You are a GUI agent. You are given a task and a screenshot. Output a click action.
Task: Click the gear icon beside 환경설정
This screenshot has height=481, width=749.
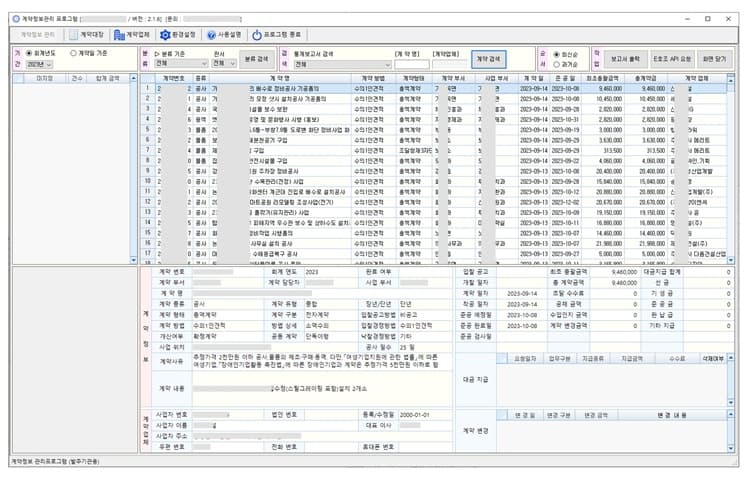click(x=165, y=35)
